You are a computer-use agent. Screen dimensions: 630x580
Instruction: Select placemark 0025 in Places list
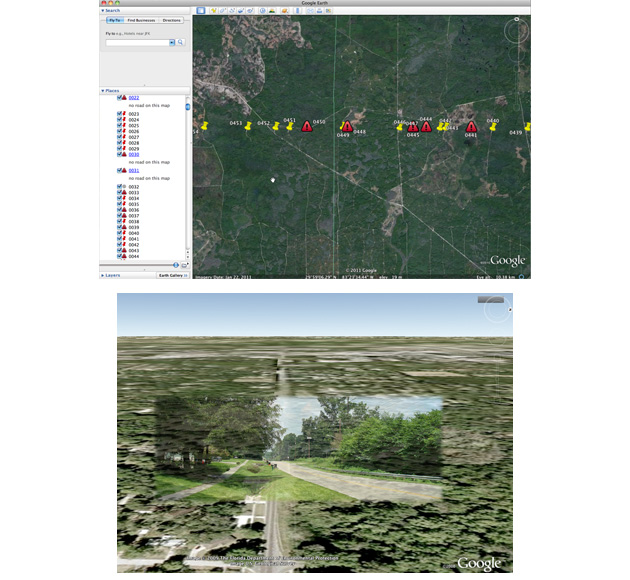click(134, 125)
